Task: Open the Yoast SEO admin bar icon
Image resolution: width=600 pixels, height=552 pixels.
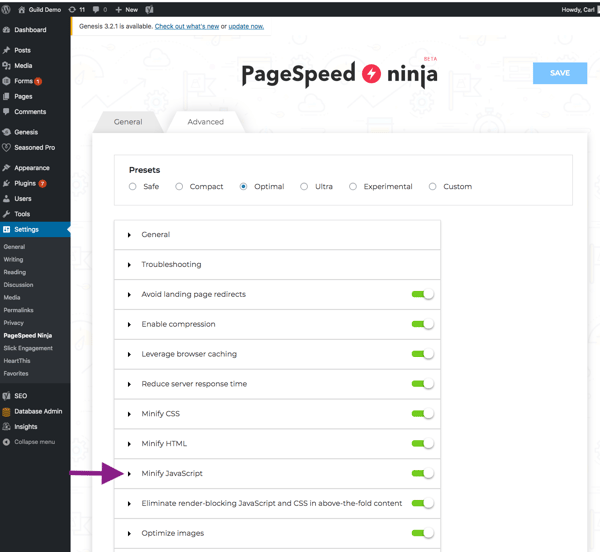Action: click(x=149, y=10)
